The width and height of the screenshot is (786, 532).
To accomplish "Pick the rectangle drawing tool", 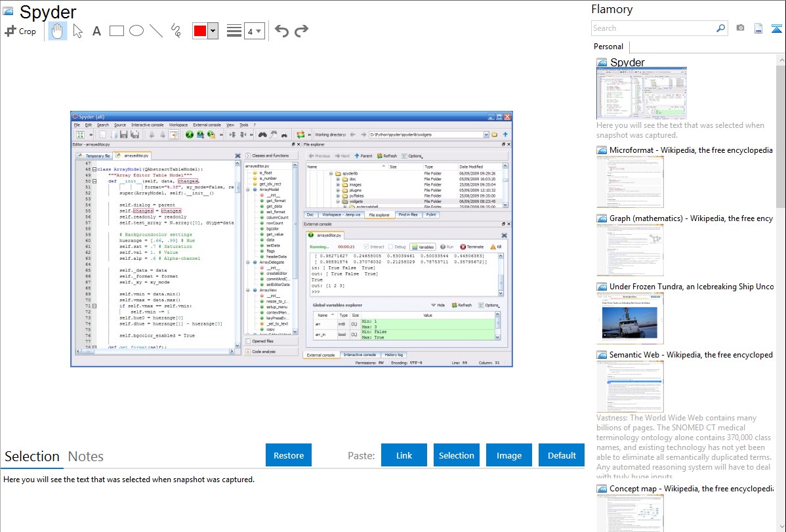I will coord(116,31).
